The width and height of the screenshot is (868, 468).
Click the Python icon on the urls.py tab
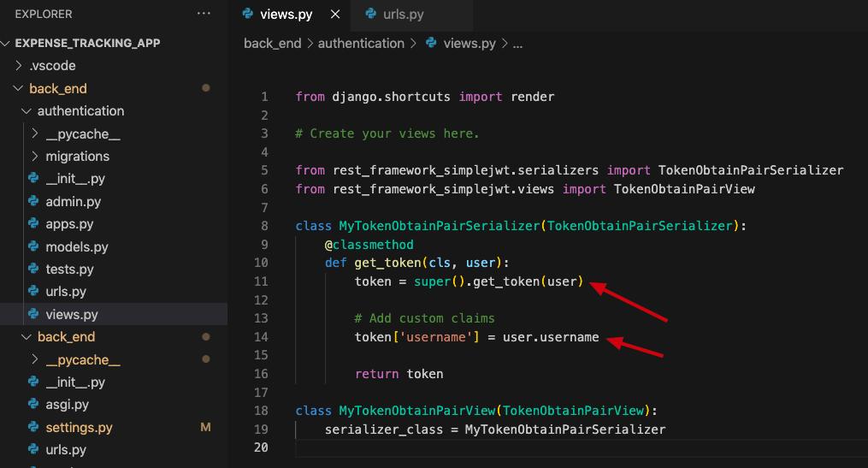point(370,15)
